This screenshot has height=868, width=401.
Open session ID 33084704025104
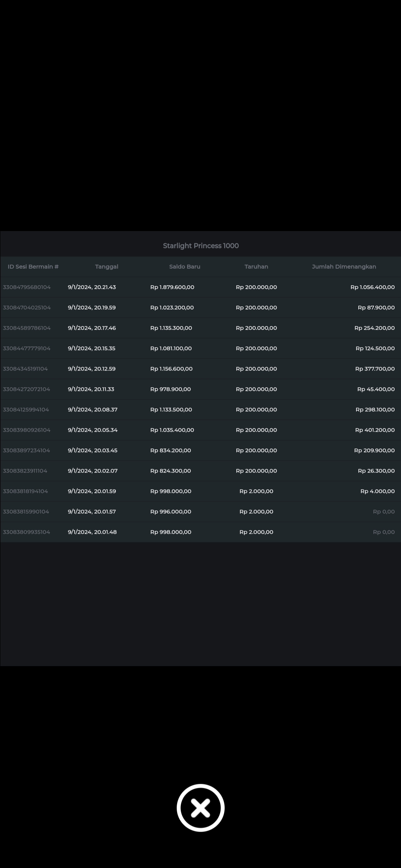tap(27, 308)
